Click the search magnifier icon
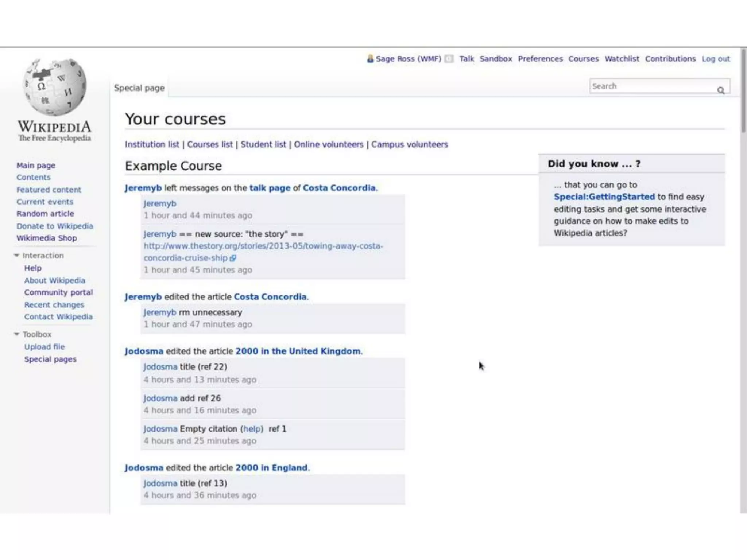Viewport: 747px width, 560px height. coord(720,90)
